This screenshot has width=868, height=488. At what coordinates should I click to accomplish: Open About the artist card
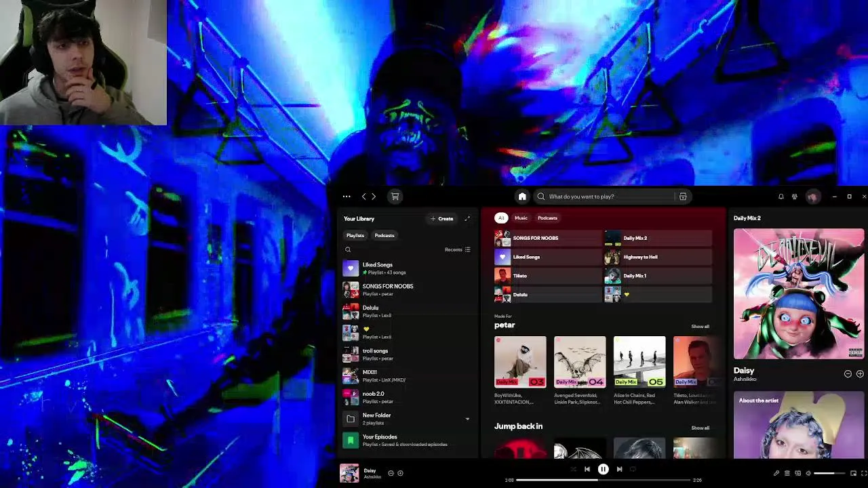799,425
